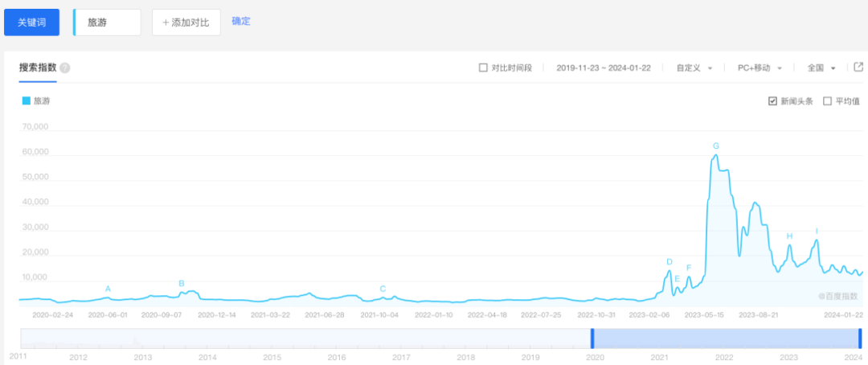Click news marker G at the peak
Image resolution: width=868 pixels, height=365 pixels.
click(x=715, y=146)
